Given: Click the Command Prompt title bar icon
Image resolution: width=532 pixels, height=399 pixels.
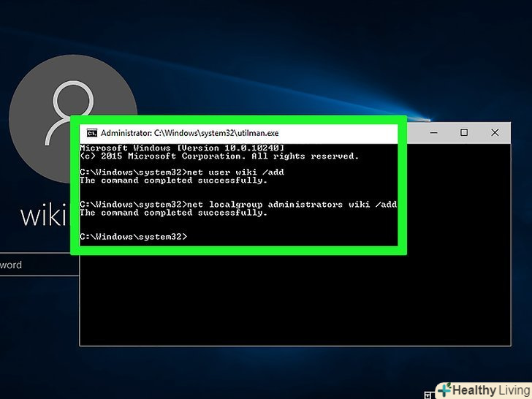Looking at the screenshot, I should coord(91,133).
